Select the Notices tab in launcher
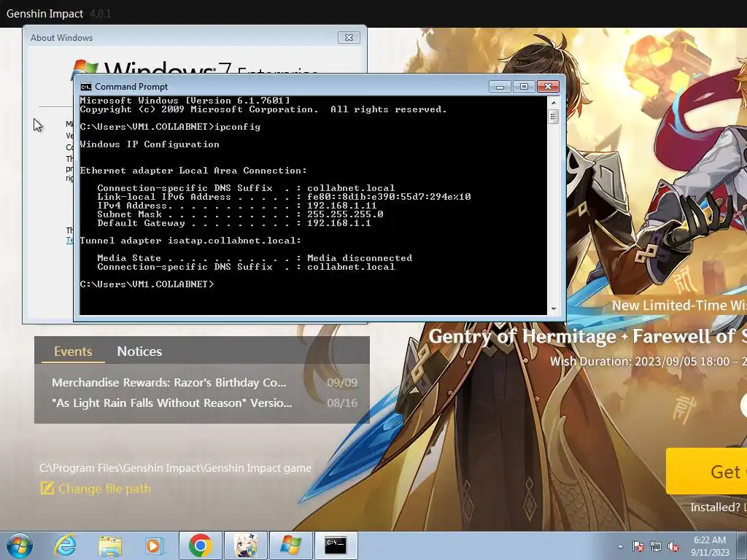This screenshot has width=747, height=560. 139,351
